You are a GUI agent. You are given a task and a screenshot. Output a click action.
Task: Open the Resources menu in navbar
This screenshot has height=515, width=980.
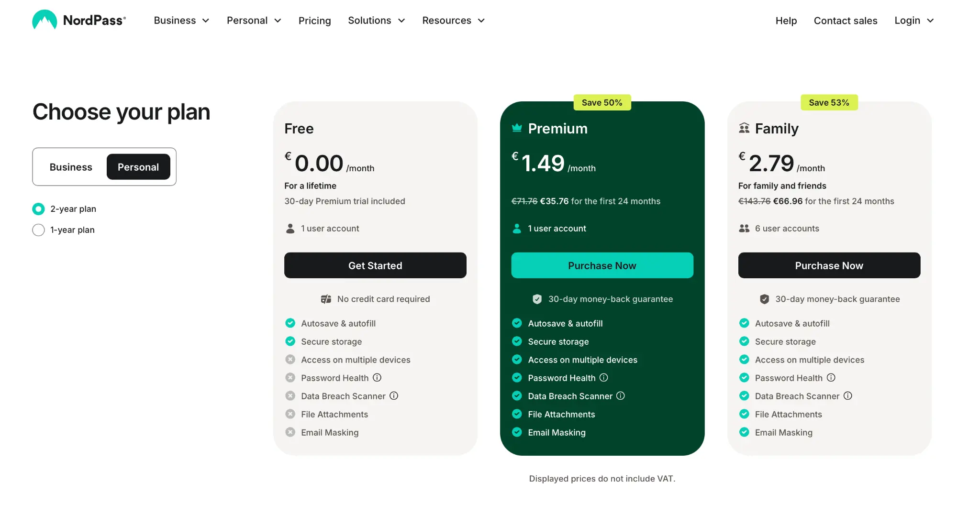click(x=453, y=21)
